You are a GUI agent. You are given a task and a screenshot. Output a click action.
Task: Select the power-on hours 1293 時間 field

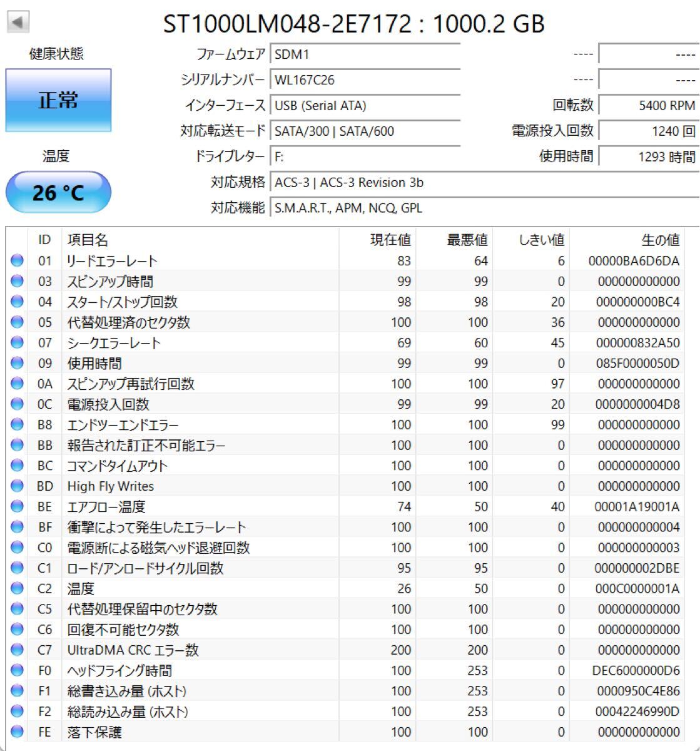tap(649, 156)
